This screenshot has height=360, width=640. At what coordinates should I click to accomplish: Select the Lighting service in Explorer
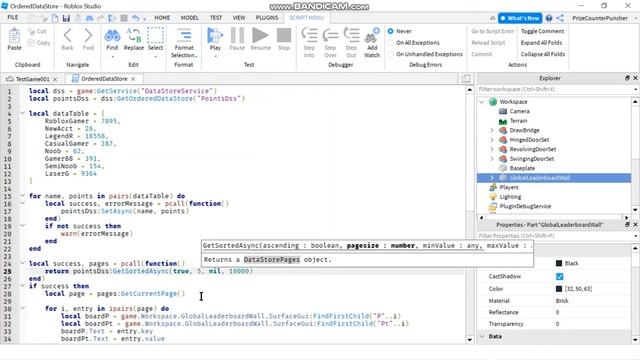510,197
